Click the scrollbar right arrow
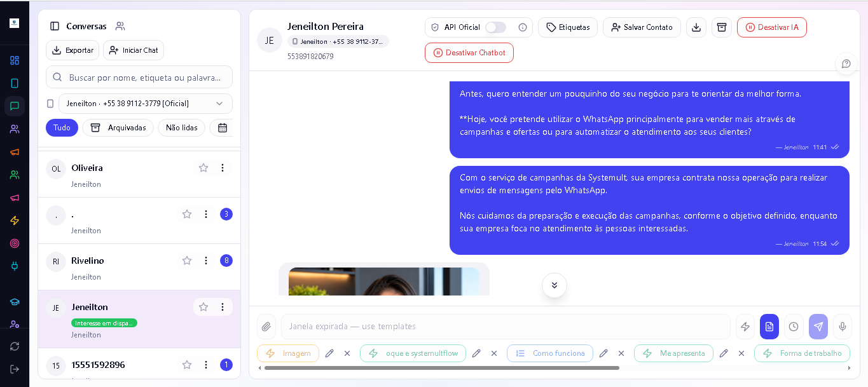 pos(849,368)
